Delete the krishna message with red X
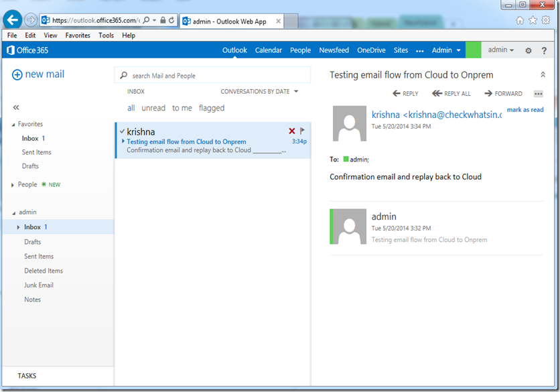 [292, 131]
